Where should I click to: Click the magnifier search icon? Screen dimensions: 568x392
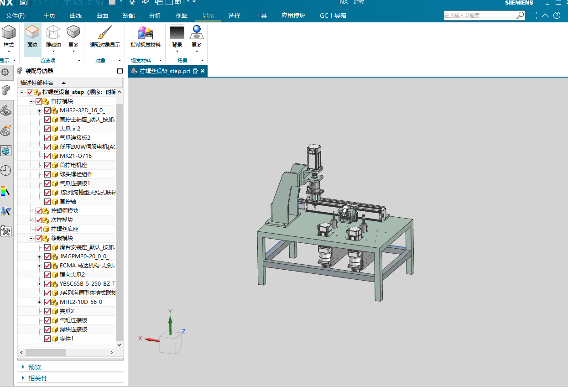[x=521, y=16]
